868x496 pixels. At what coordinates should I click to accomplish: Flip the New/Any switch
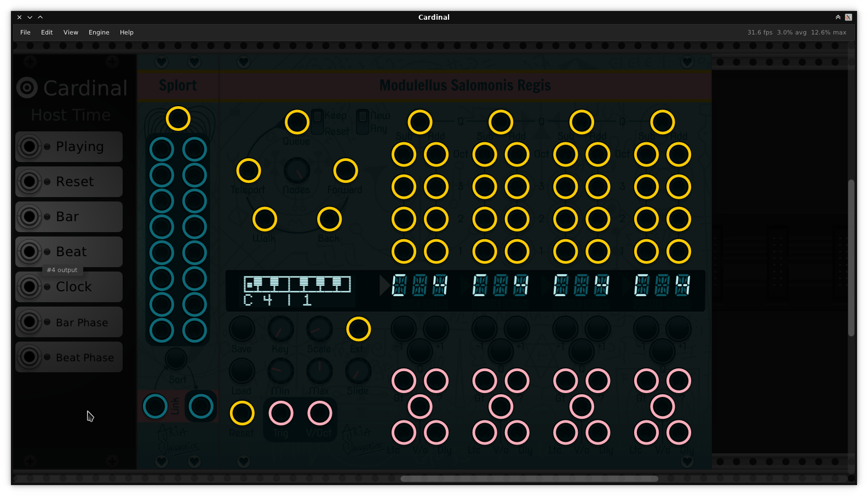pos(363,122)
